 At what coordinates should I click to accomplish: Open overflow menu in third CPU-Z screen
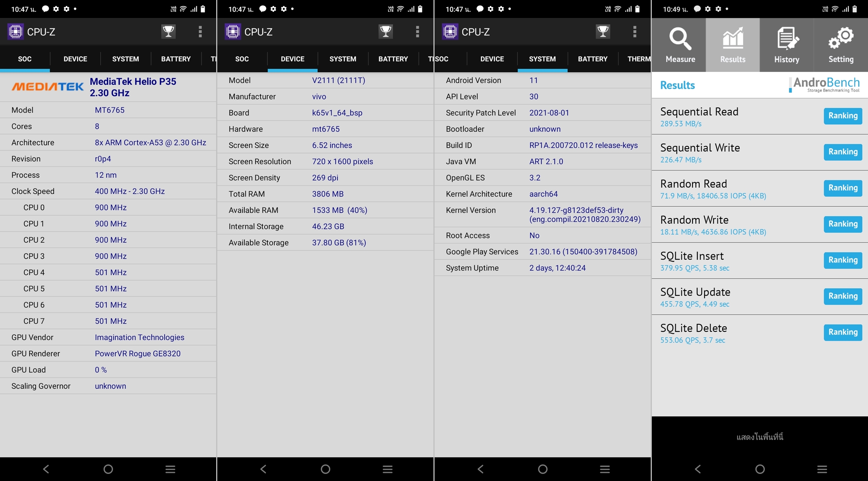point(635,32)
